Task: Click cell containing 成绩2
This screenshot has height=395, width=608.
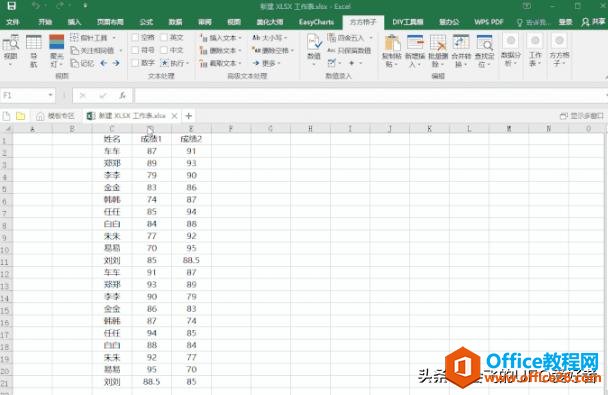Action: click(191, 139)
